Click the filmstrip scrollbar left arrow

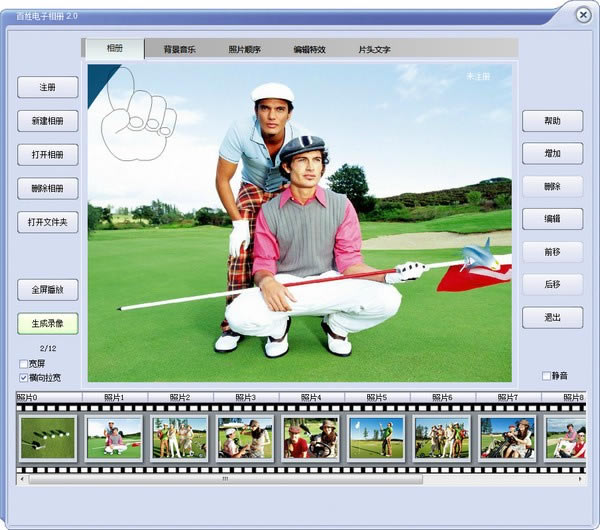(x=22, y=480)
